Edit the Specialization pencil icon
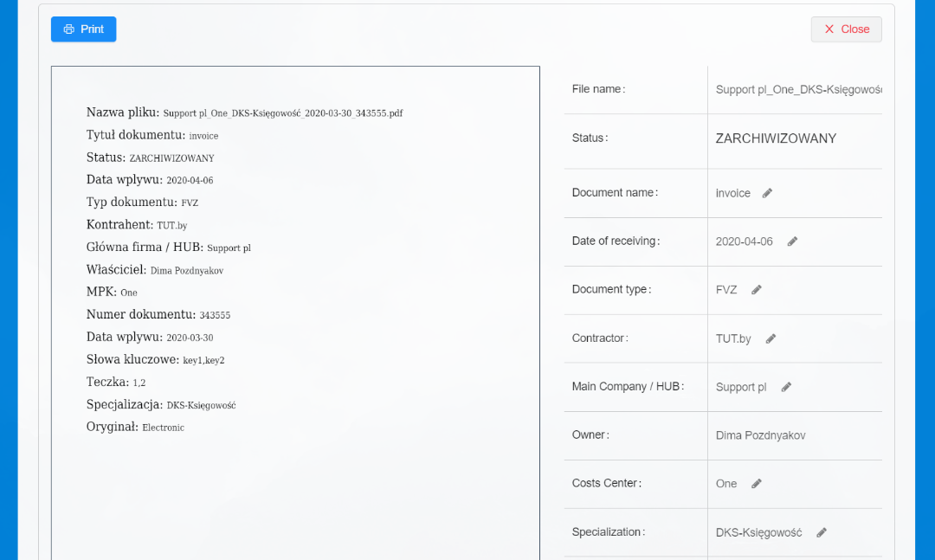935x560 pixels. (x=822, y=532)
